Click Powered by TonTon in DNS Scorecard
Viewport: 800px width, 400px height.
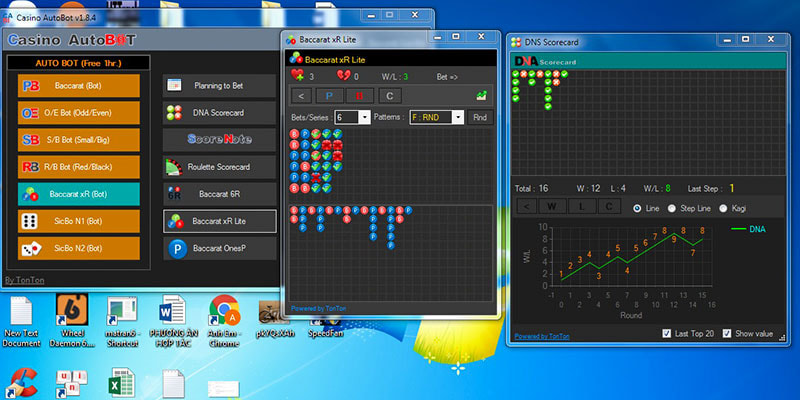(x=542, y=336)
